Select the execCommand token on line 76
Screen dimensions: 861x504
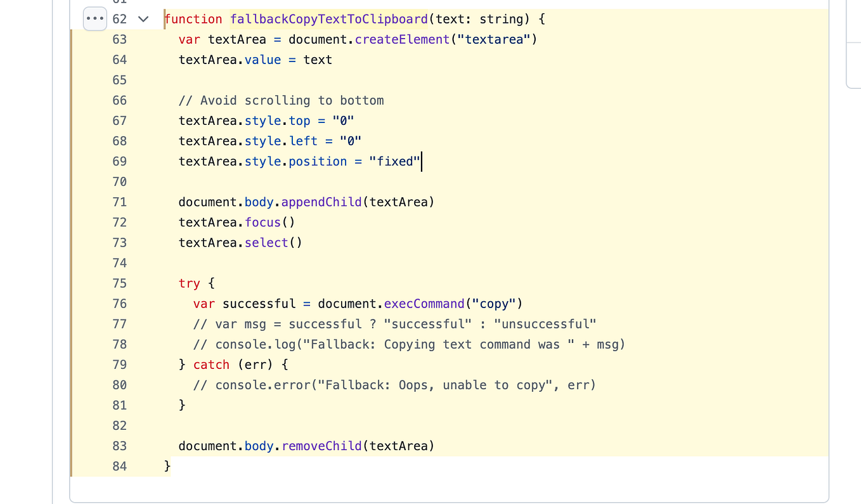(x=424, y=304)
